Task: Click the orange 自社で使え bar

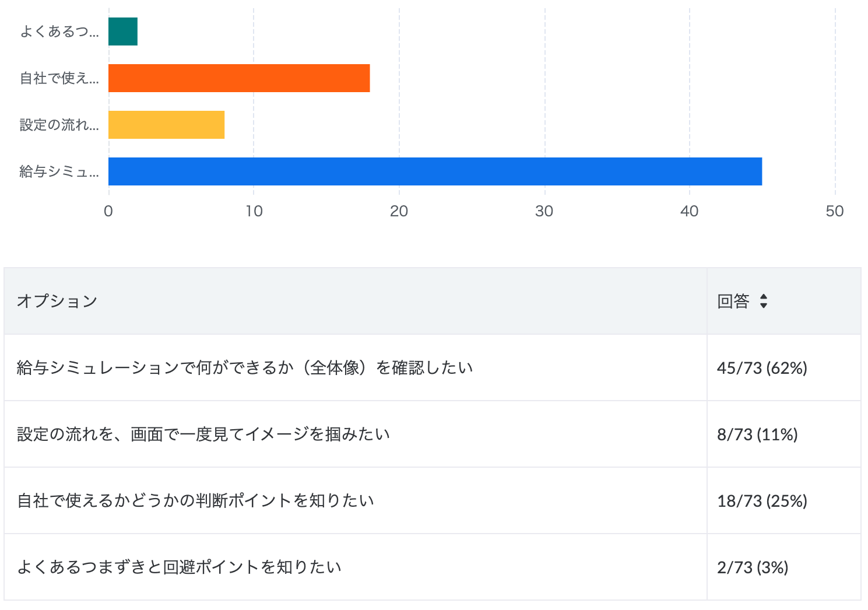Action: tap(239, 78)
